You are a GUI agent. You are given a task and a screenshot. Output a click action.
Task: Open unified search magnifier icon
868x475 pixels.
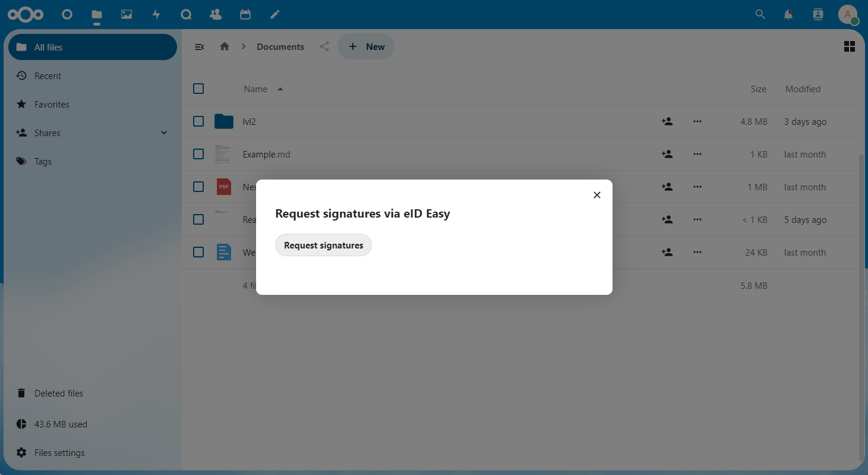click(760, 14)
